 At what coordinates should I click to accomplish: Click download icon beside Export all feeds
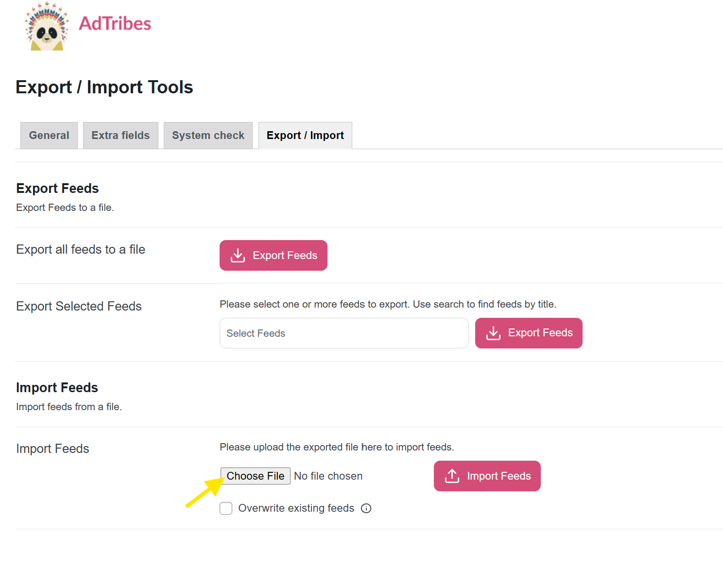(238, 256)
